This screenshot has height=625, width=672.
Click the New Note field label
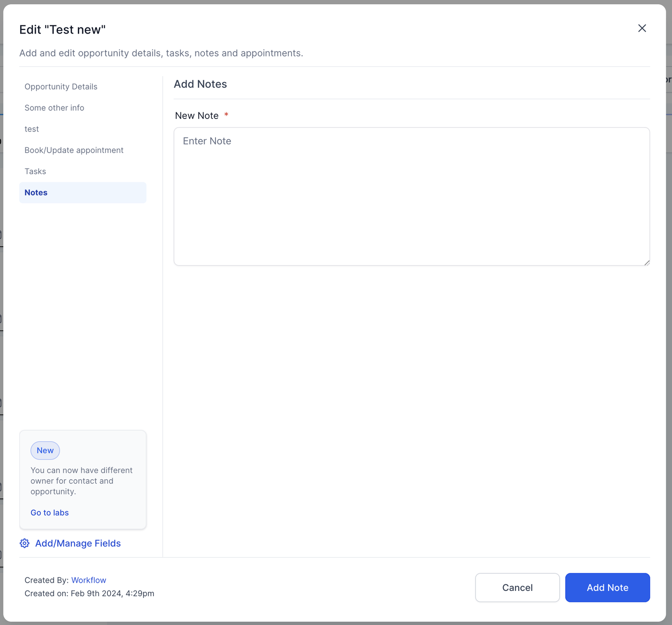tap(197, 116)
